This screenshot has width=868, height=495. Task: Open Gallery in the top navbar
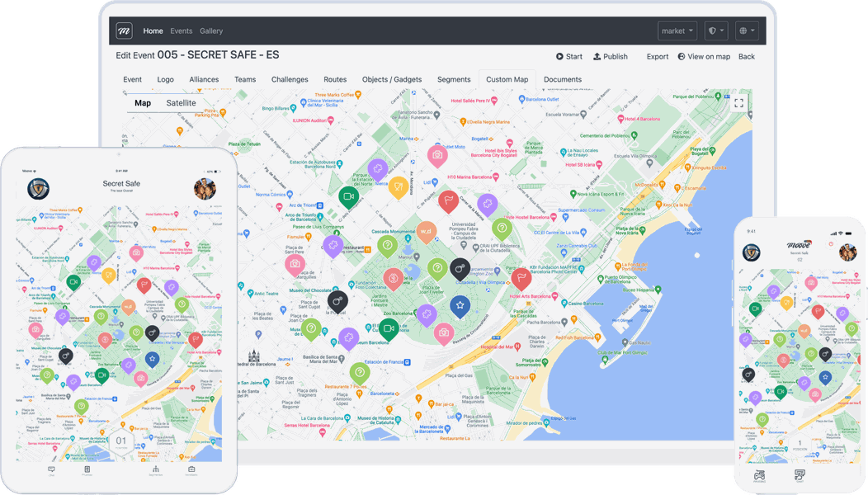[x=211, y=31]
